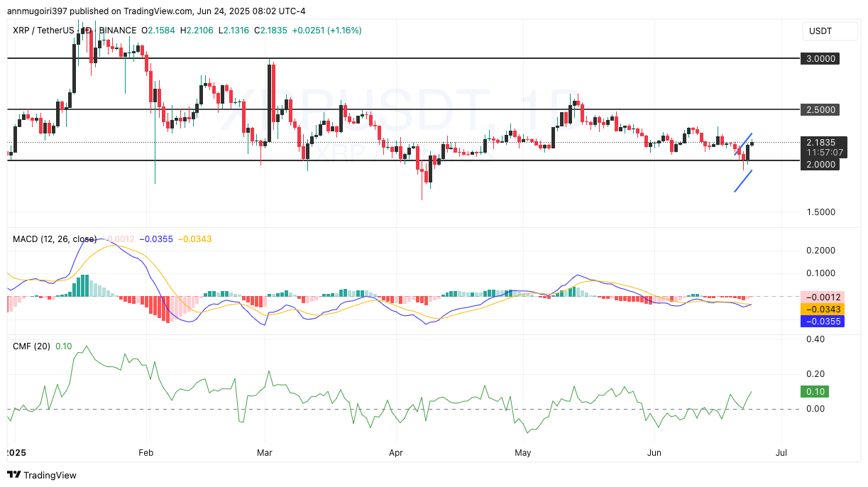The image size is (868, 487).
Task: Click the current price 2.1835 label
Action: (x=820, y=142)
